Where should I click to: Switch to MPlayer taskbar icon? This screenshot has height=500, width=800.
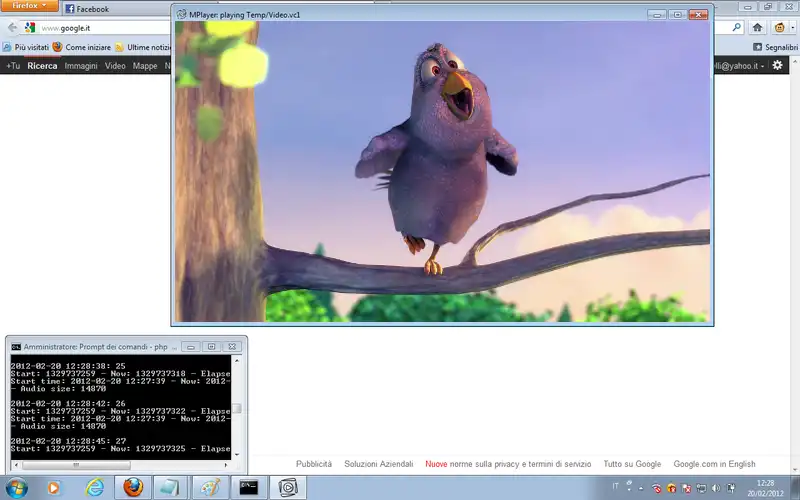tap(288, 488)
